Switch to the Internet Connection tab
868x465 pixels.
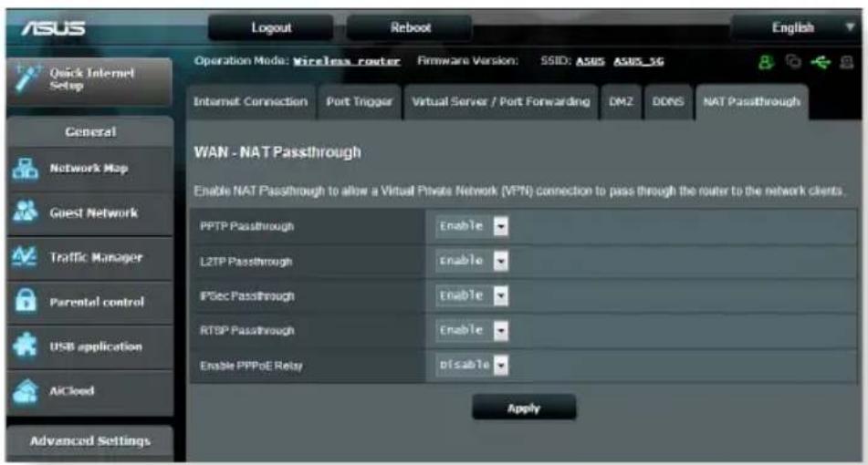(x=251, y=102)
